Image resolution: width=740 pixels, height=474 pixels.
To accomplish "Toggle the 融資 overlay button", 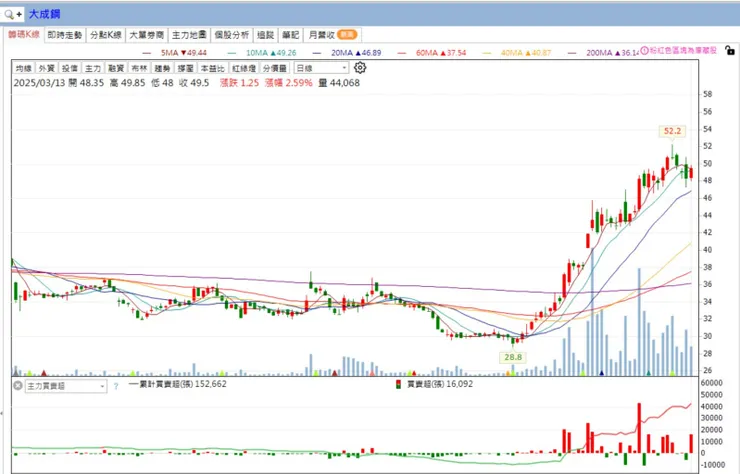I will tap(116, 68).
